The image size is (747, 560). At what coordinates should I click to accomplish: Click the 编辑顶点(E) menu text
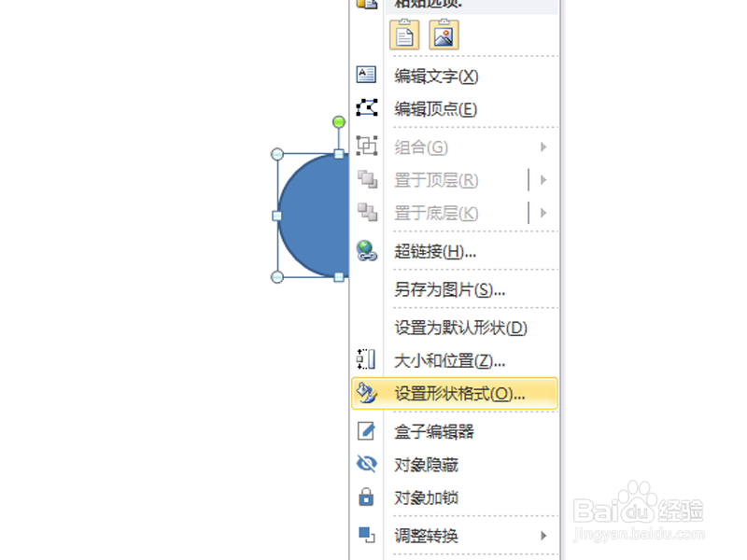click(435, 109)
